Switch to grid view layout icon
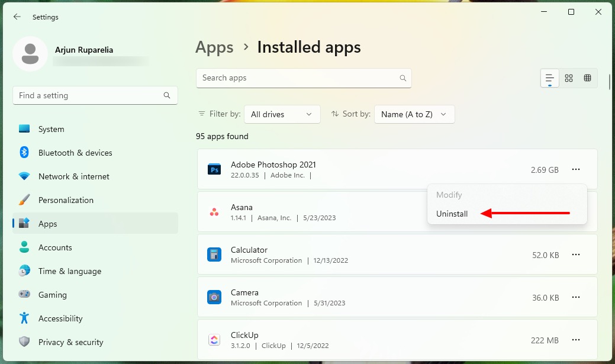Viewport: 615px width, 364px height. tap(569, 78)
